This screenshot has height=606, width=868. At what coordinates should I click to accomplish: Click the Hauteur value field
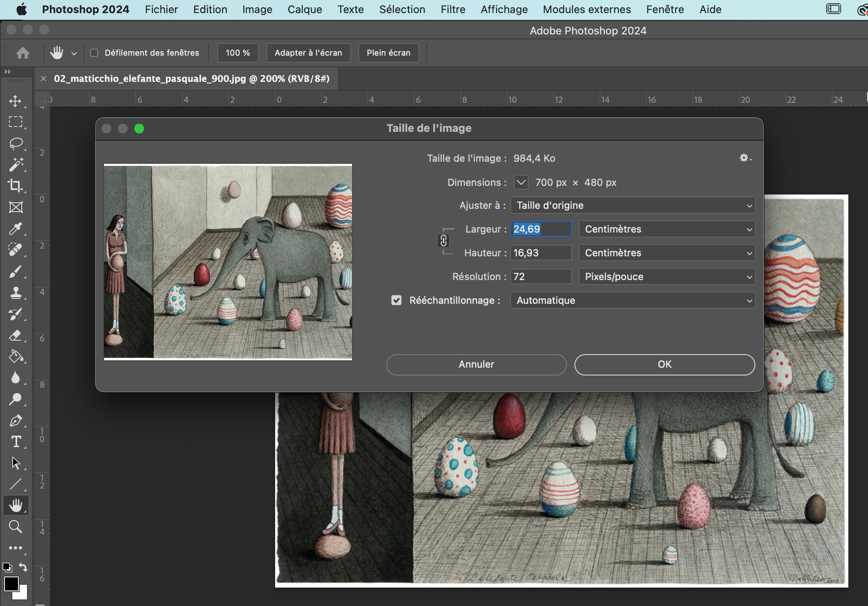tap(541, 253)
